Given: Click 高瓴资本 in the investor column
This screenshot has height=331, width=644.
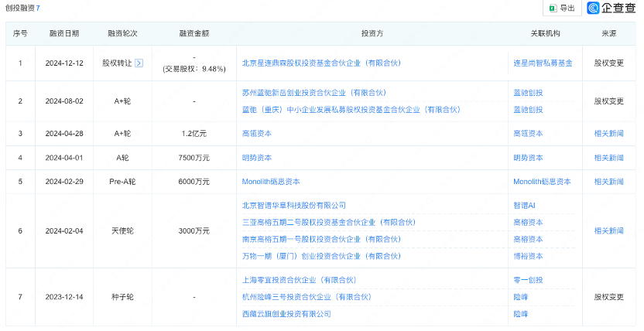Looking at the screenshot, I should [257, 134].
